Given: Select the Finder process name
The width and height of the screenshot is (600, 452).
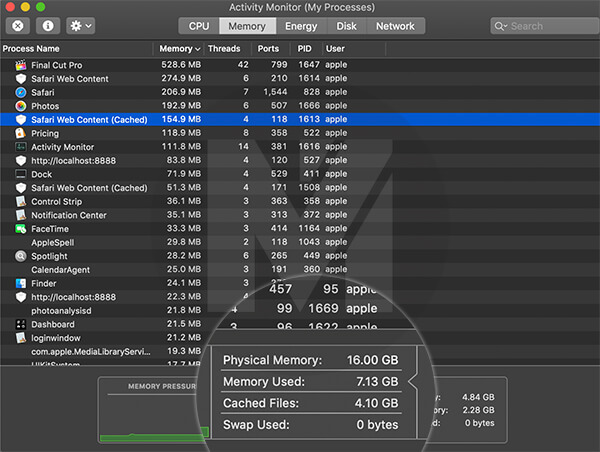Looking at the screenshot, I should click(44, 283).
